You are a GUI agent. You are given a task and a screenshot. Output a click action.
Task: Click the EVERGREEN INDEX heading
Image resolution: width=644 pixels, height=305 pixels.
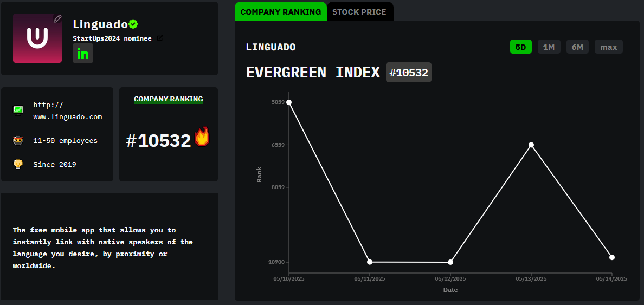[x=313, y=73]
